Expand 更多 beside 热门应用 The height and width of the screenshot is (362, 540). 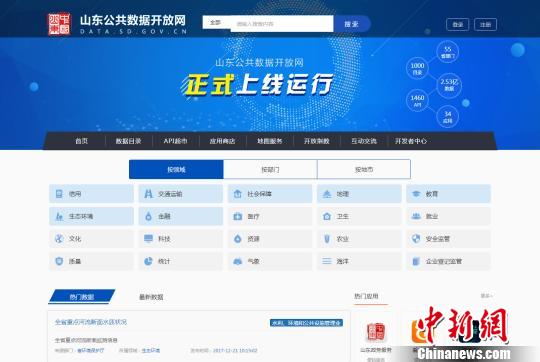click(x=487, y=296)
